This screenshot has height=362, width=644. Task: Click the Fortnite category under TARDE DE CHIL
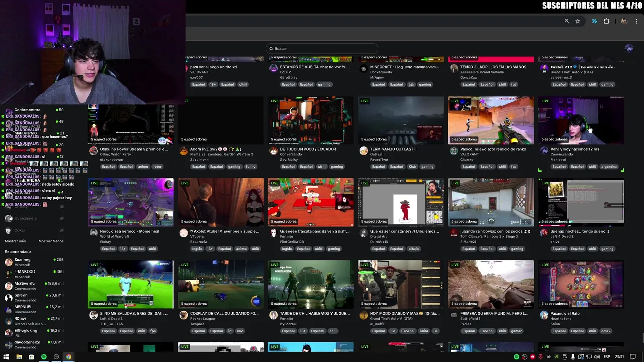click(287, 319)
